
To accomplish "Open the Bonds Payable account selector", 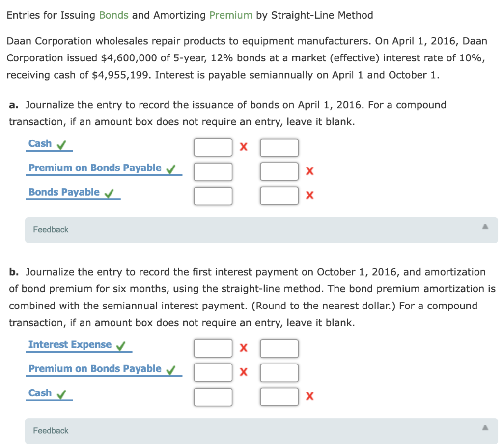I will pos(64,192).
